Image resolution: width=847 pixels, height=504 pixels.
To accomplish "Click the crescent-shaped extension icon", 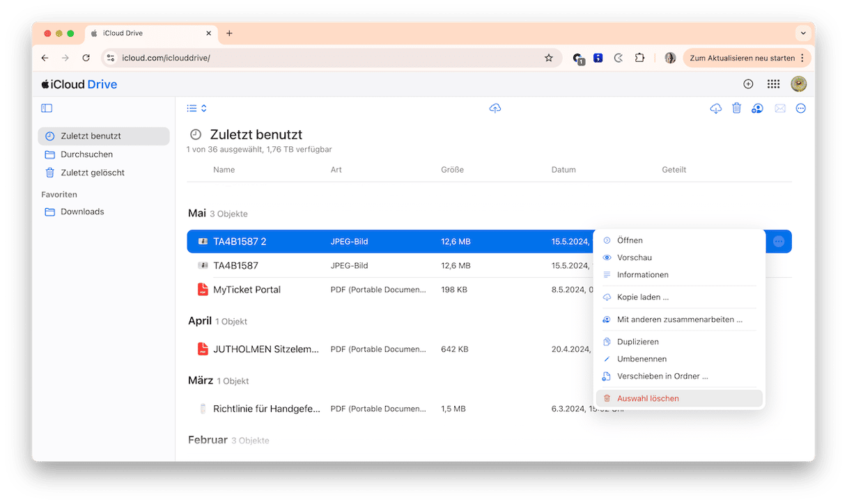I will [619, 58].
